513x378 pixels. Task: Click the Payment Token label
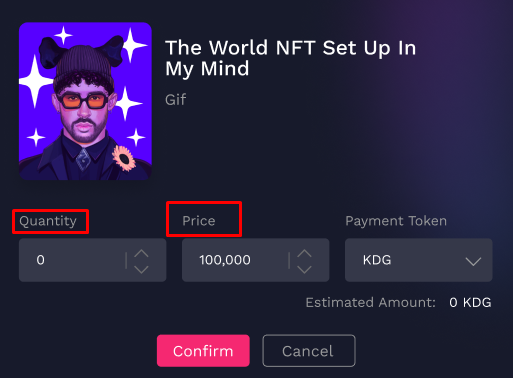(x=396, y=221)
